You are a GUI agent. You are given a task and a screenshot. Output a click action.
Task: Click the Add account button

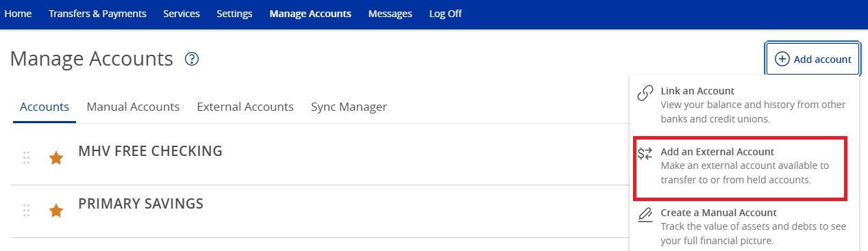pyautogui.click(x=813, y=60)
